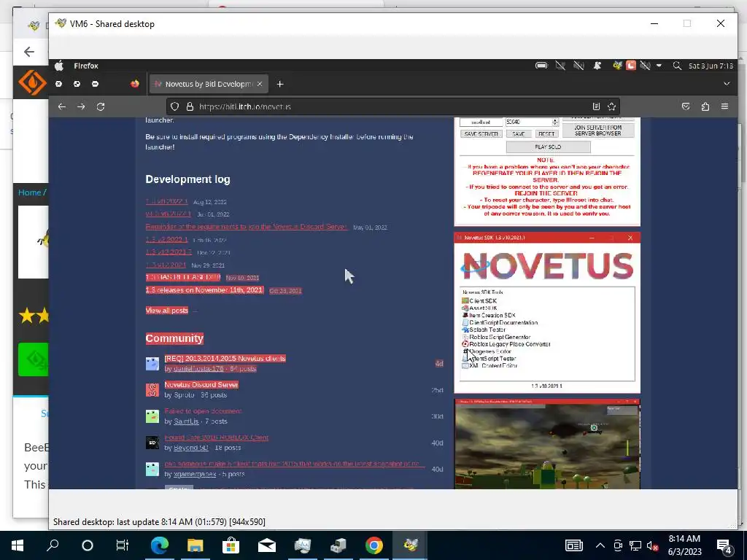Click the black 5D avatar
Screen dimensions: 747x560
(x=152, y=443)
